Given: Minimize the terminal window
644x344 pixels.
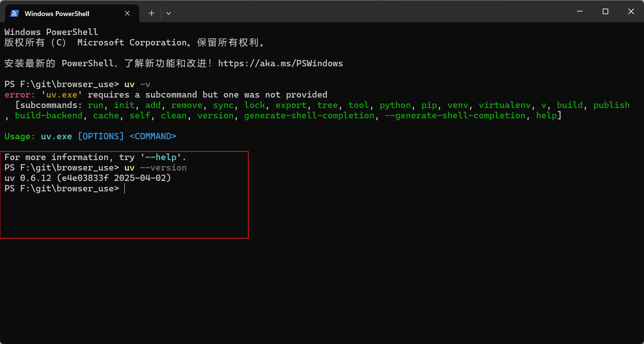Looking at the screenshot, I should [580, 12].
